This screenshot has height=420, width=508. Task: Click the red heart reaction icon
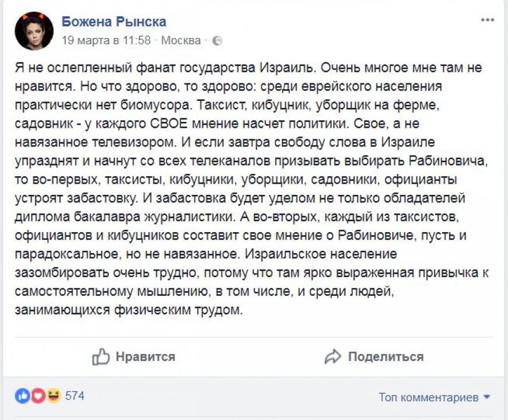[x=38, y=396]
